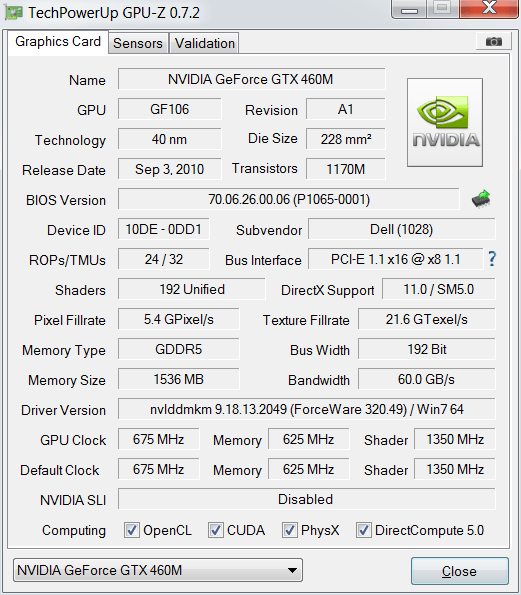This screenshot has height=595, width=521.
Task: Click the Driver Version field nvlddmkm 9.18.13.2049
Action: tap(307, 409)
